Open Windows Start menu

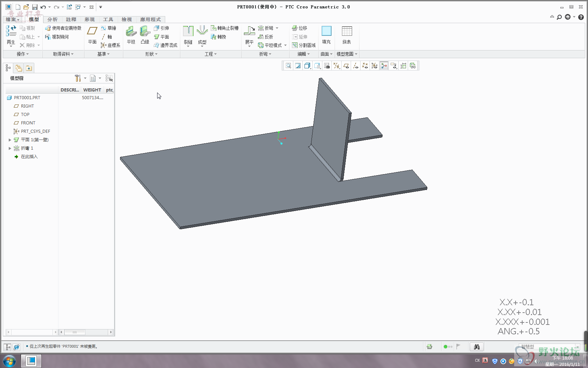click(x=9, y=361)
